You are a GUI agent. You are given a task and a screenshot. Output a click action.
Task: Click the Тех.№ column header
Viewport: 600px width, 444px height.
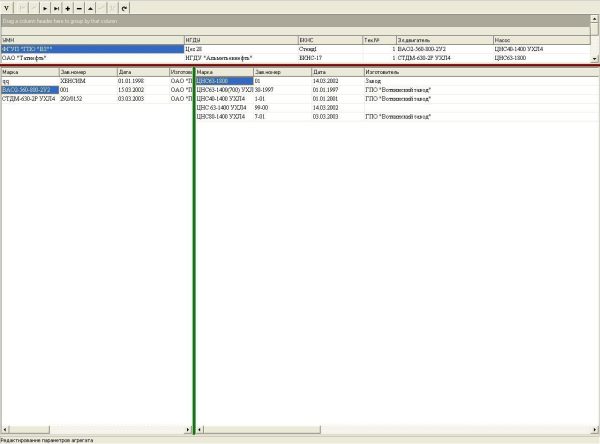379,40
